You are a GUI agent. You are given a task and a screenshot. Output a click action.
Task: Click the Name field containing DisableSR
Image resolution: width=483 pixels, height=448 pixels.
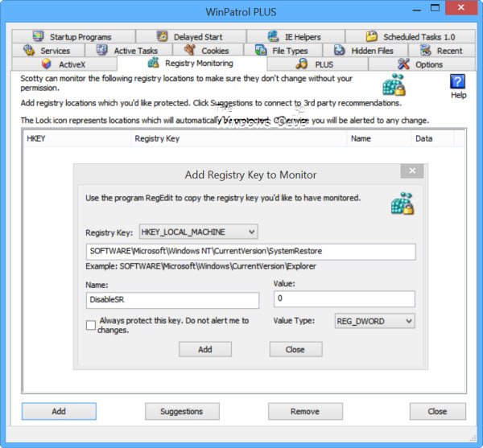click(x=172, y=300)
